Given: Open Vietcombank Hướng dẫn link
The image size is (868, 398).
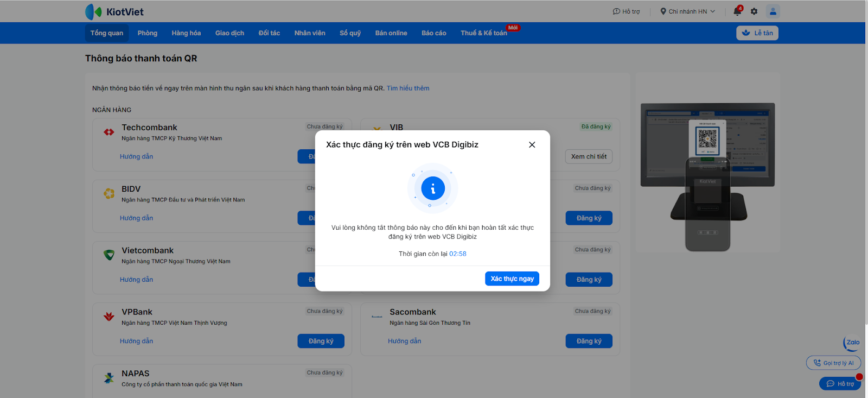Looking at the screenshot, I should 137,280.
